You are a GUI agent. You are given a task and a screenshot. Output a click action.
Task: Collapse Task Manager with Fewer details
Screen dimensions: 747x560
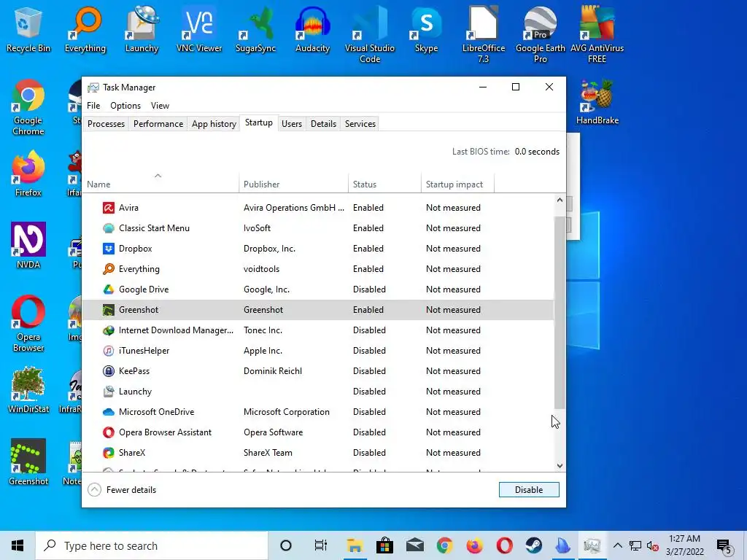[x=122, y=490]
